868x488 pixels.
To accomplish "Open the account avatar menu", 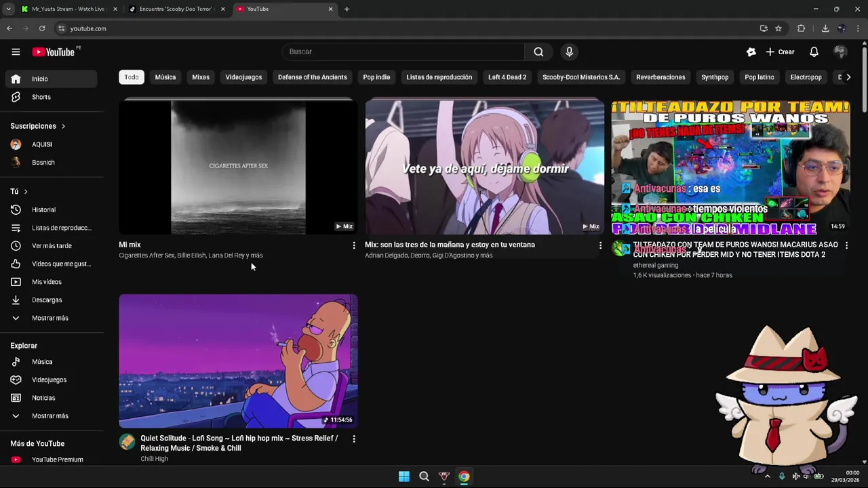I will [840, 52].
